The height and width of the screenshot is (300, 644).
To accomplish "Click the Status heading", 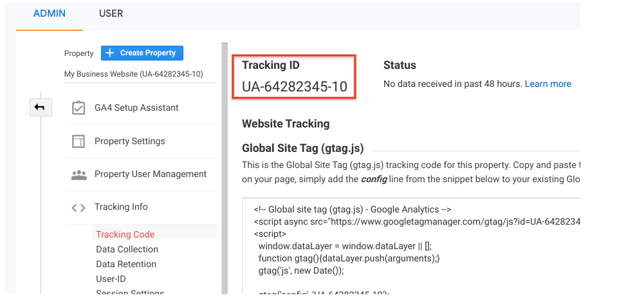I will click(400, 65).
